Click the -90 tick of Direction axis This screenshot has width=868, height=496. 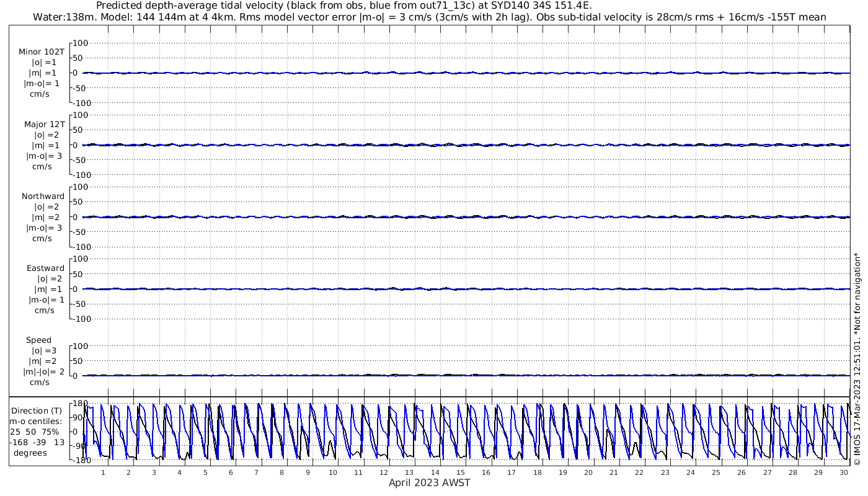point(79,446)
